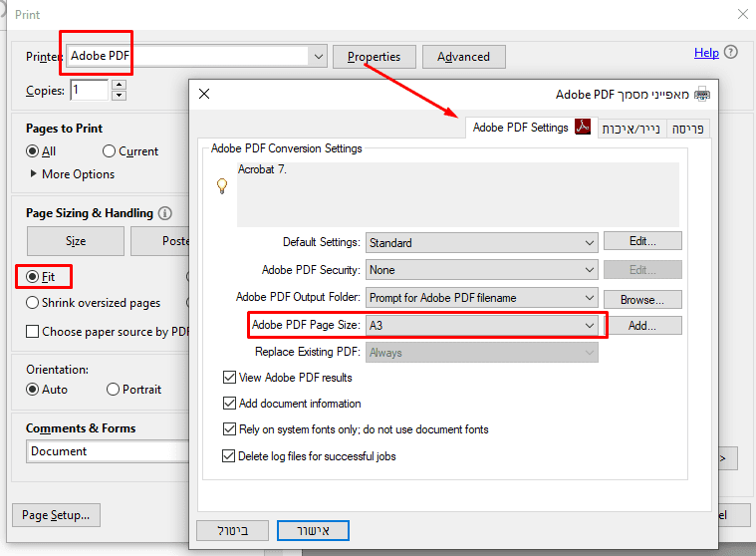Screen dimensions: 756x556
Task: Close the Adobe PDF properties dialog
Action: pyautogui.click(x=204, y=94)
